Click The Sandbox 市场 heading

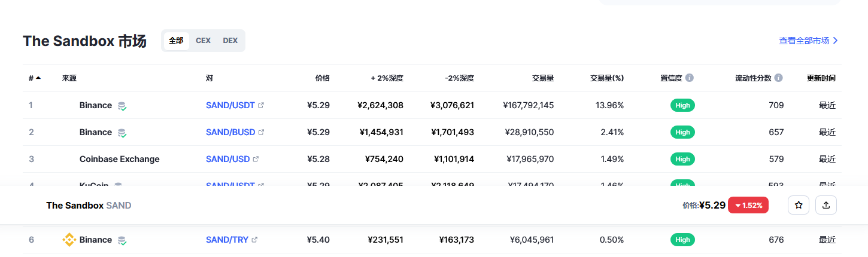click(x=84, y=41)
